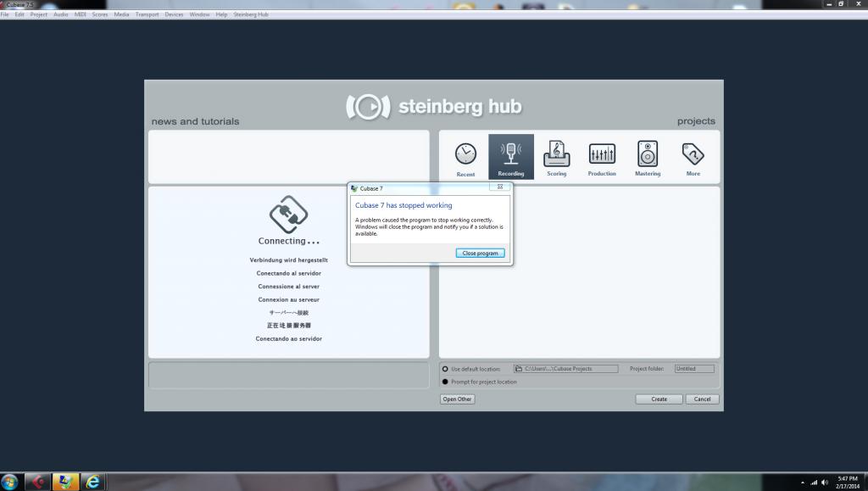This screenshot has width=868, height=491.
Task: Click Create to make a new project
Action: pos(659,399)
